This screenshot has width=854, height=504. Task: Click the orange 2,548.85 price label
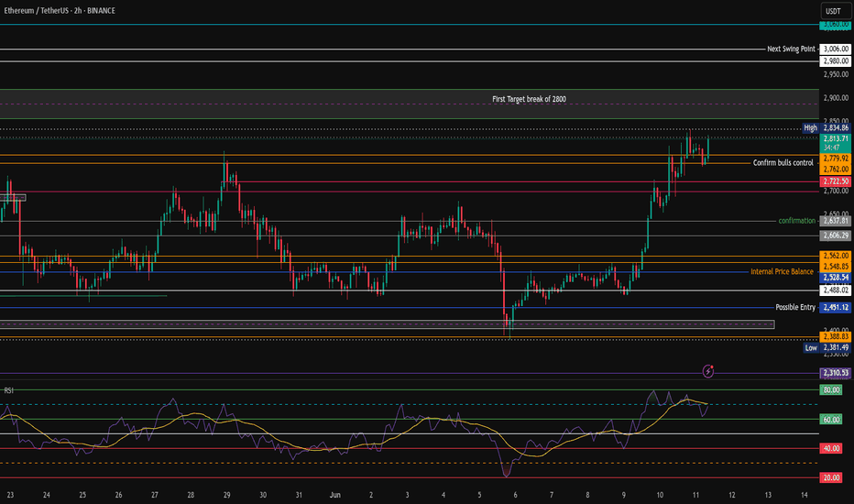(836, 267)
